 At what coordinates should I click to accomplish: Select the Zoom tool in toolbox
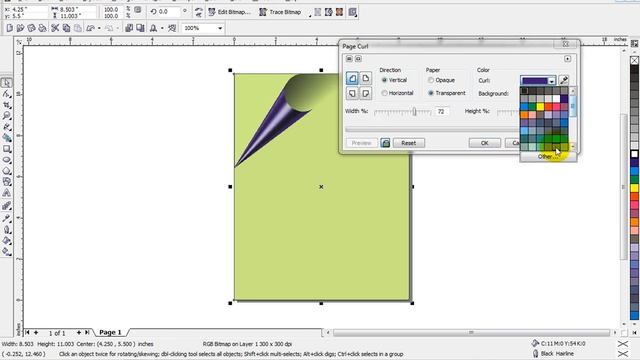[7, 116]
